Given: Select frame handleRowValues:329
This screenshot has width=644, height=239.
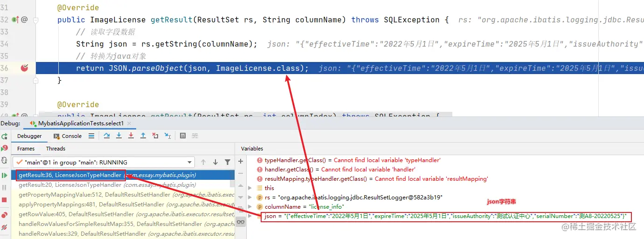Looking at the screenshot, I should [124, 233].
